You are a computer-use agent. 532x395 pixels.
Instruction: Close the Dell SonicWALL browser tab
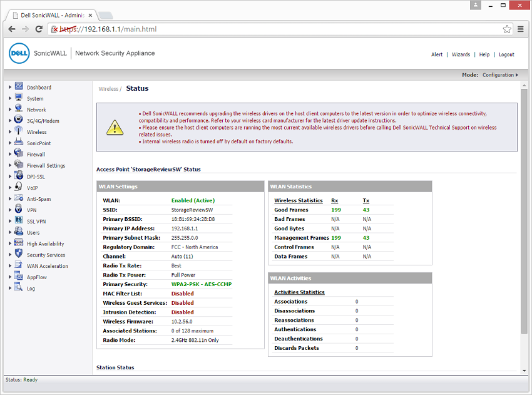(90, 15)
